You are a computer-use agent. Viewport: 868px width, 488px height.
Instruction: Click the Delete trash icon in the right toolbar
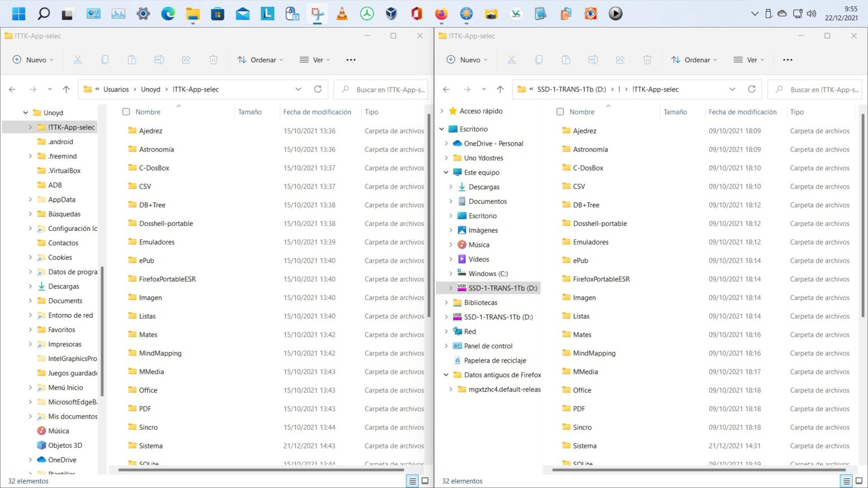(x=648, y=59)
